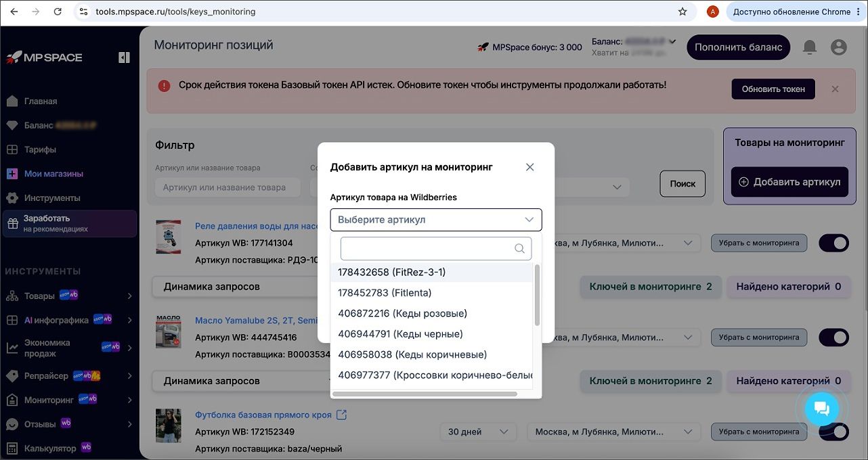The width and height of the screenshot is (868, 460).
Task: Open Заработать на рекомендациях
Action: coord(70,223)
